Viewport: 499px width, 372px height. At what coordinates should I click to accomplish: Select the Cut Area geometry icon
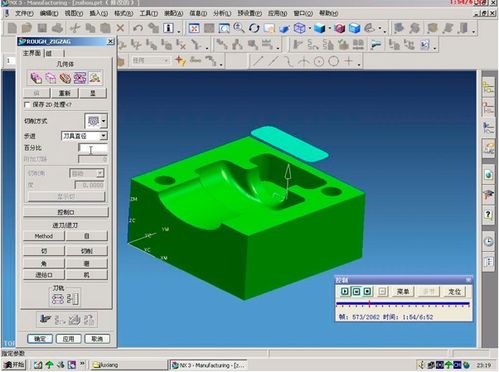click(x=80, y=78)
